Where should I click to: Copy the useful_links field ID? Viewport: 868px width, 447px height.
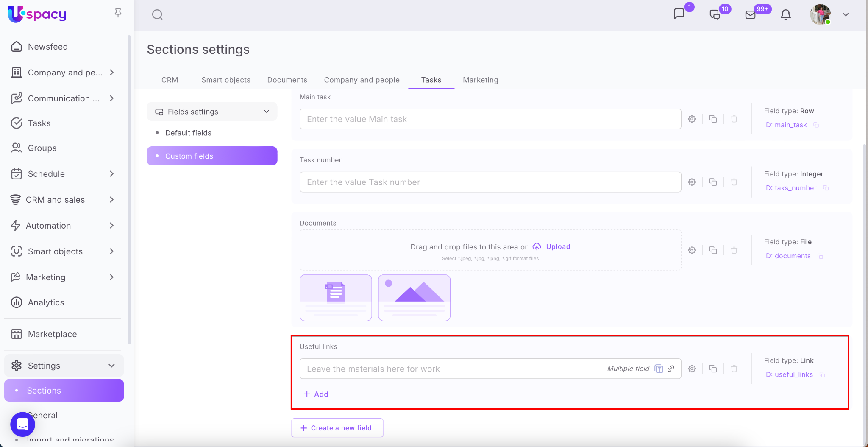pos(822,374)
